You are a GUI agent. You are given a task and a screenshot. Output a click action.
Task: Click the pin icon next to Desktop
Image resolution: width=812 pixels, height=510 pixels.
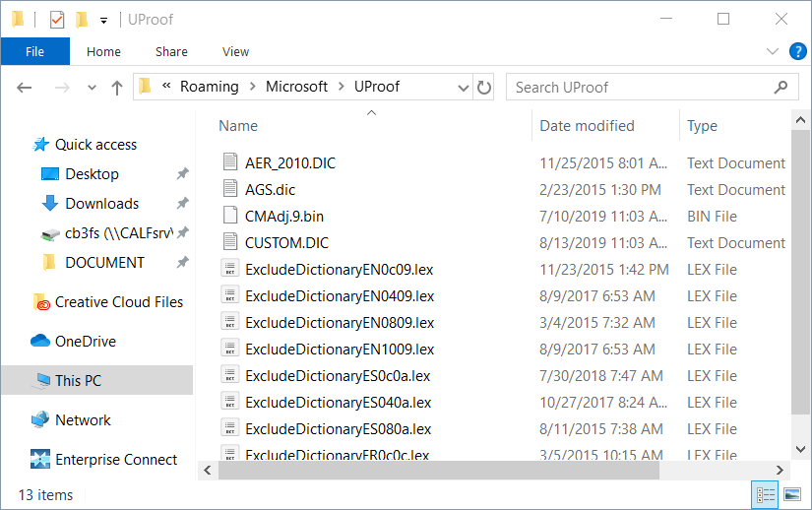coord(182,173)
